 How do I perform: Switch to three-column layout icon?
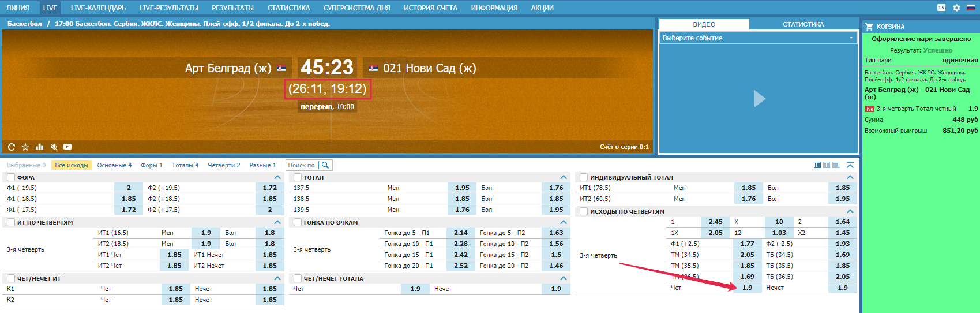817,165
